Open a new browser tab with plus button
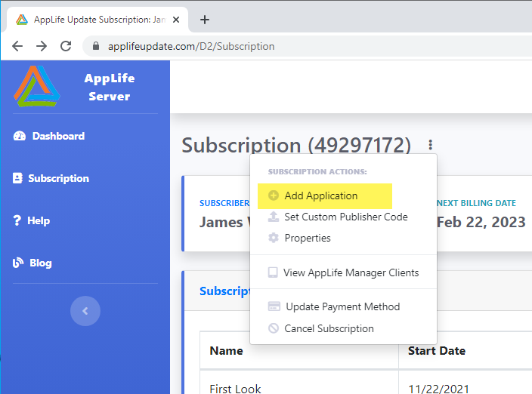Viewport: 532px width, 394px height. point(205,20)
